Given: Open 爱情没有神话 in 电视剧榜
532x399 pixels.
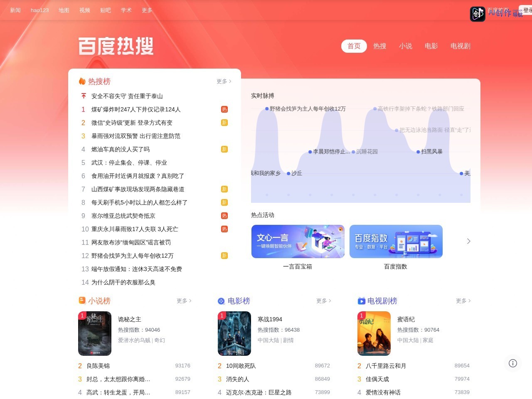Looking at the screenshot, I should tap(383, 392).
